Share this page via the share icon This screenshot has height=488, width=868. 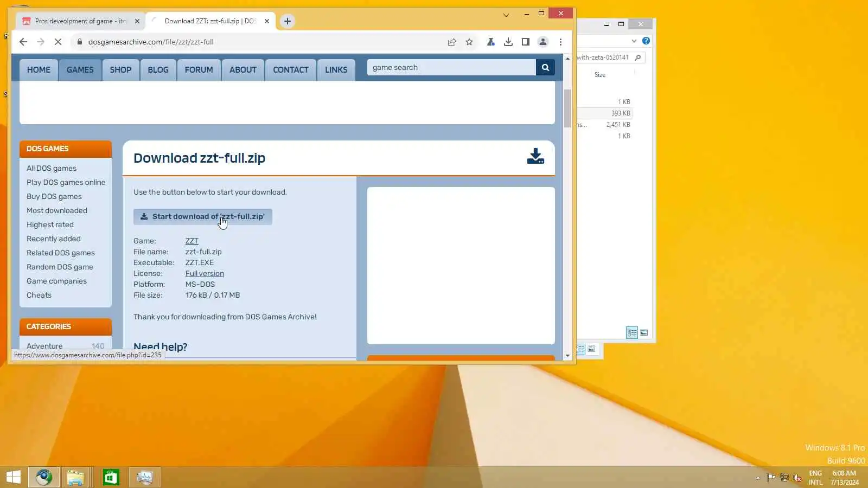[x=452, y=42]
